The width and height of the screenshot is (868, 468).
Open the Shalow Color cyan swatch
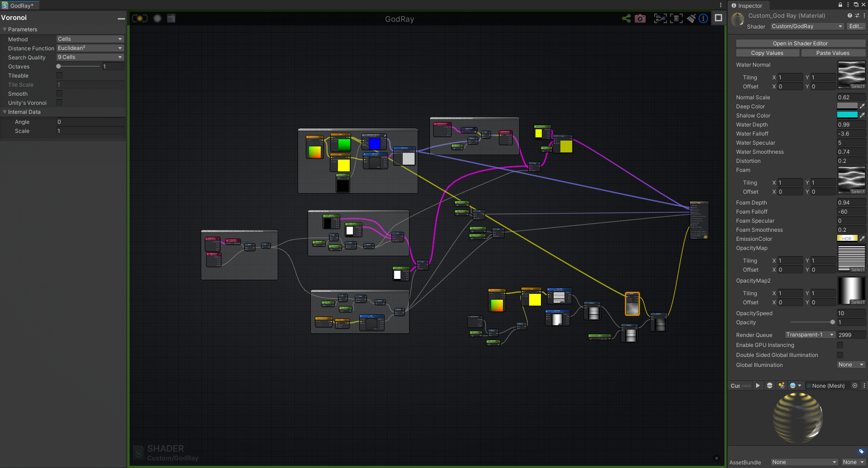(847, 115)
